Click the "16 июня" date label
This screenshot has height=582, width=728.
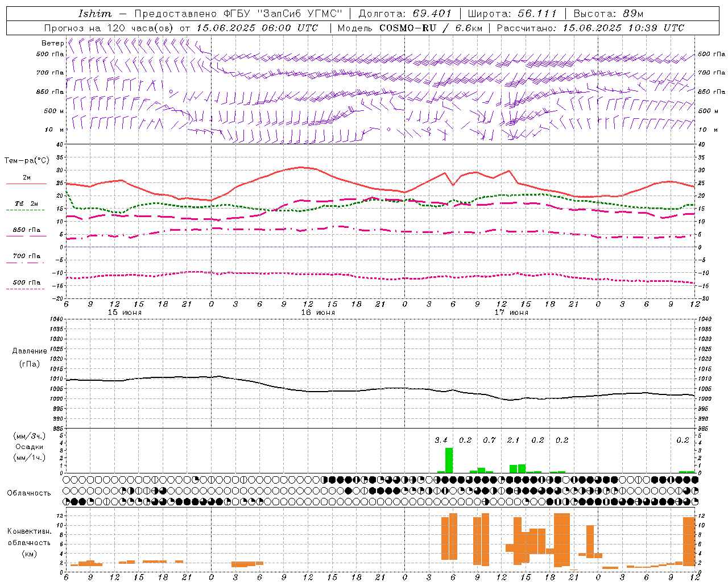coord(318,312)
